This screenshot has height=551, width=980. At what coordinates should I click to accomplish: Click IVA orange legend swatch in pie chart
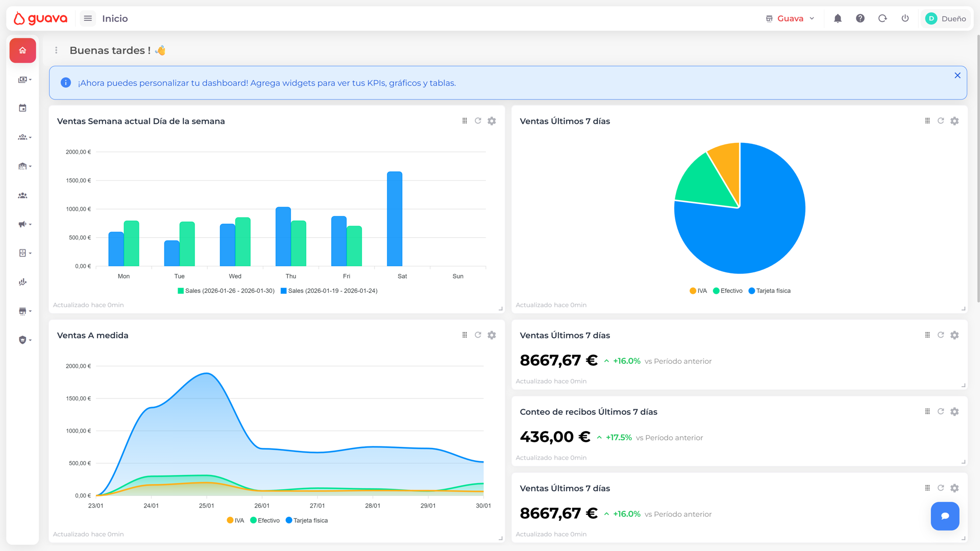pyautogui.click(x=693, y=291)
